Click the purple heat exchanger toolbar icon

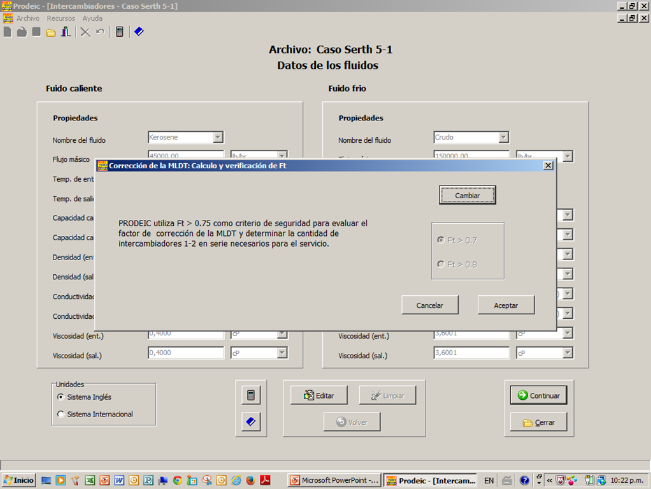[x=66, y=32]
